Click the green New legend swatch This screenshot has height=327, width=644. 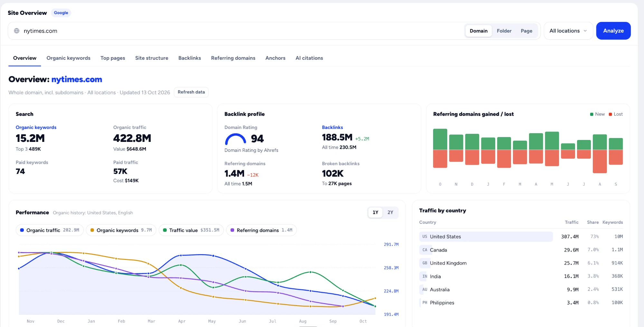(592, 114)
